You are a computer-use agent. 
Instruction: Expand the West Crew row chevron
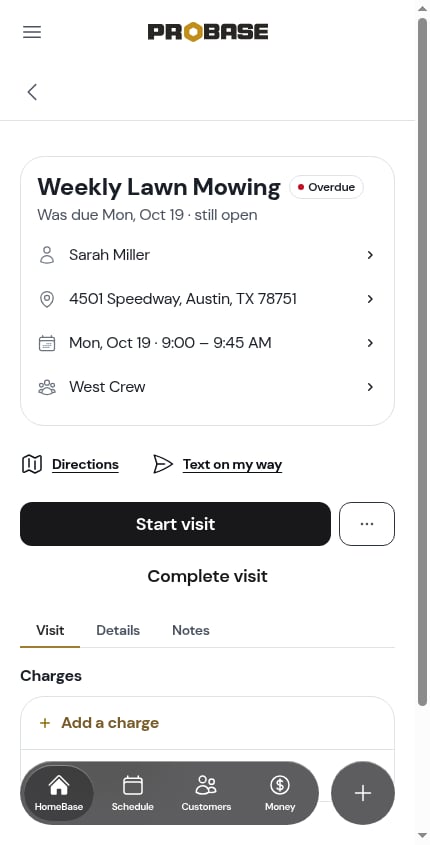tap(370, 387)
